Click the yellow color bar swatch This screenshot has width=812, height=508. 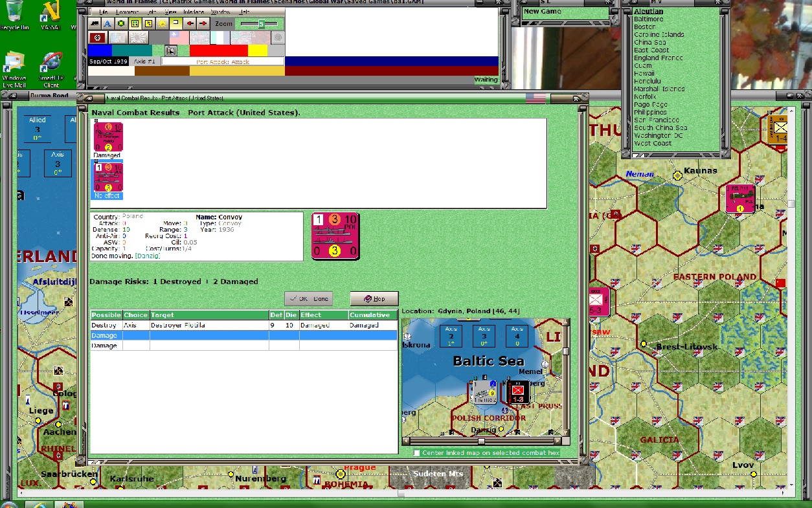pyautogui.click(x=258, y=50)
